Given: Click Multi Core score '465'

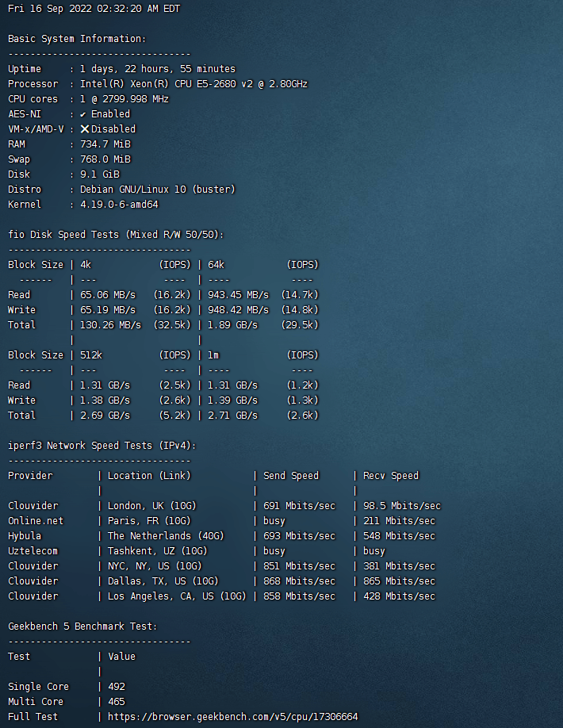Looking at the screenshot, I should (117, 702).
